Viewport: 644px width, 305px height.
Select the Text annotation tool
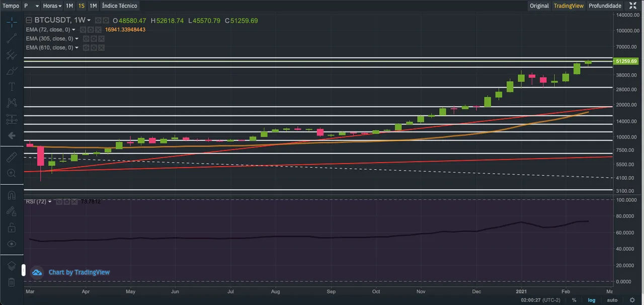coord(12,87)
